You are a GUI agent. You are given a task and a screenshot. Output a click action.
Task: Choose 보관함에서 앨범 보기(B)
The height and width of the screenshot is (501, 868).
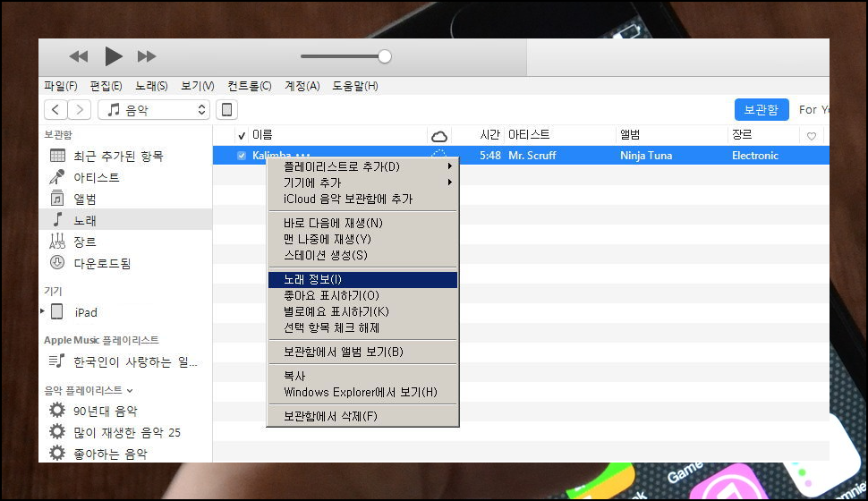[362, 352]
